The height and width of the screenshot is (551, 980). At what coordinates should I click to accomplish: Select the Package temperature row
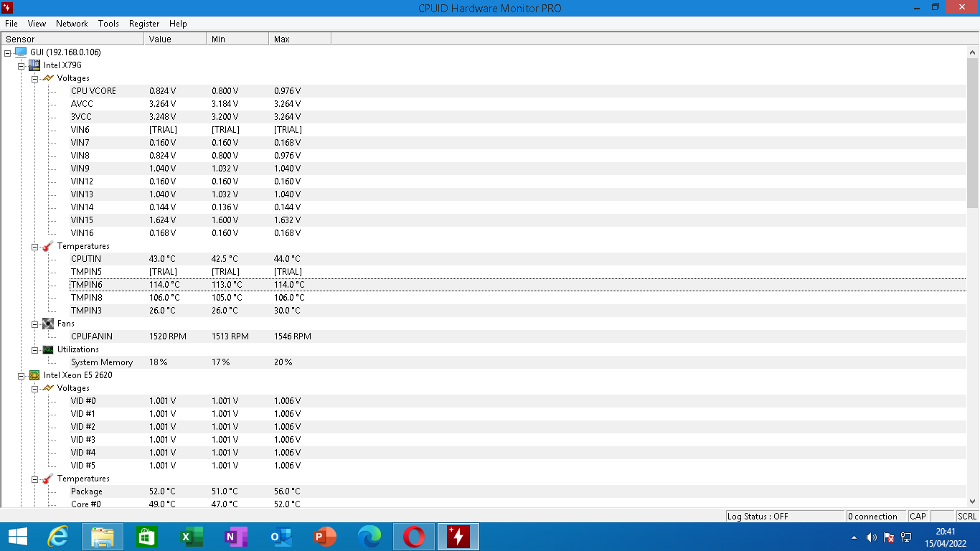coord(518,491)
